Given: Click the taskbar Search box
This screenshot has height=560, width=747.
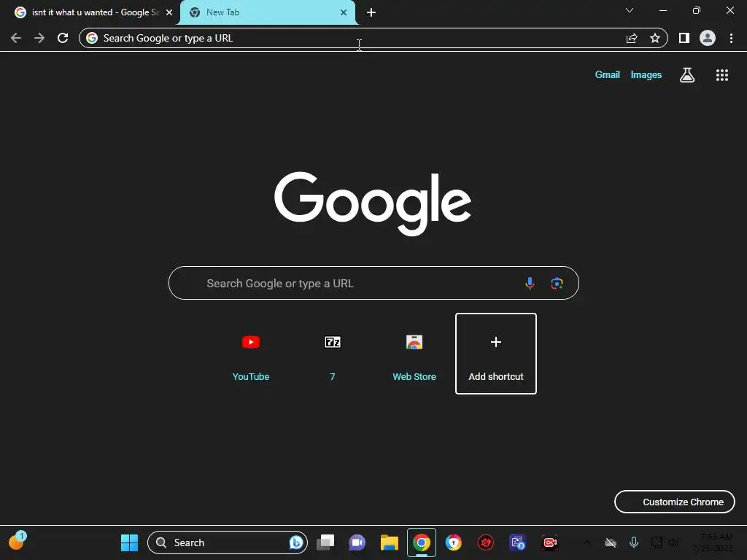Looking at the screenshot, I should coord(228,542).
